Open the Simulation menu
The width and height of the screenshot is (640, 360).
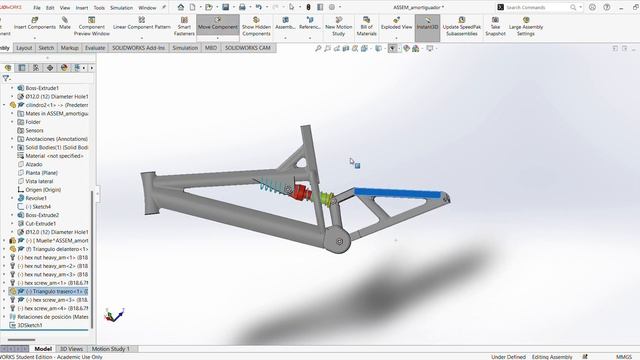point(121,7)
